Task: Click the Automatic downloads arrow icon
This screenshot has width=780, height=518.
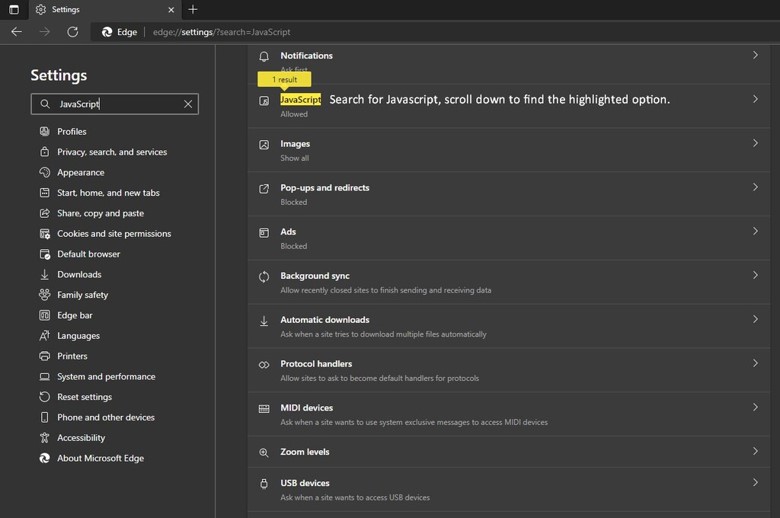Action: coord(264,321)
